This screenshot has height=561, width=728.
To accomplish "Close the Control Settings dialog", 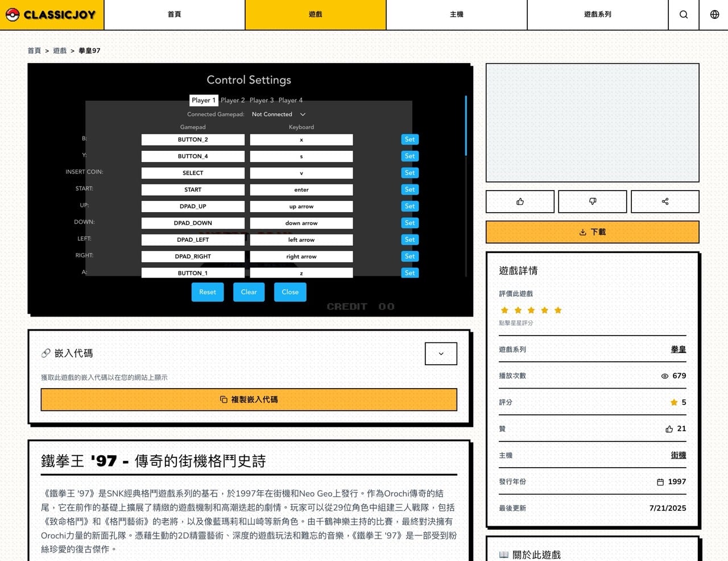I will coord(290,292).
